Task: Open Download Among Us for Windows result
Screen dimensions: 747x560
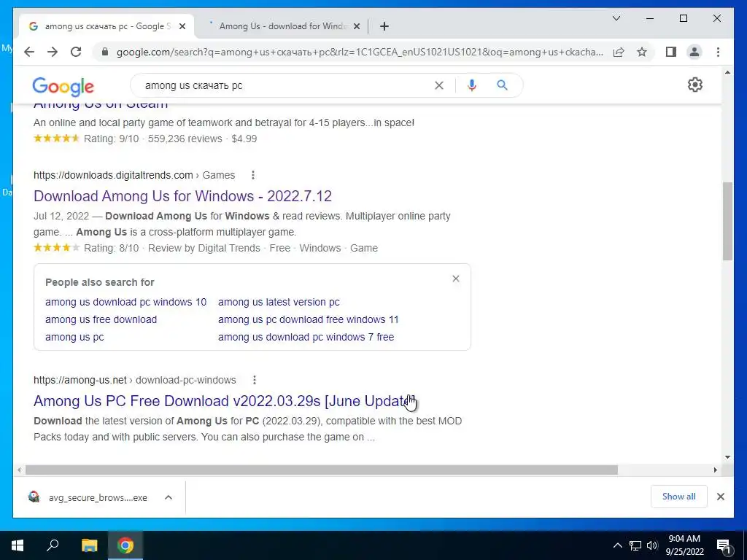Action: [182, 195]
